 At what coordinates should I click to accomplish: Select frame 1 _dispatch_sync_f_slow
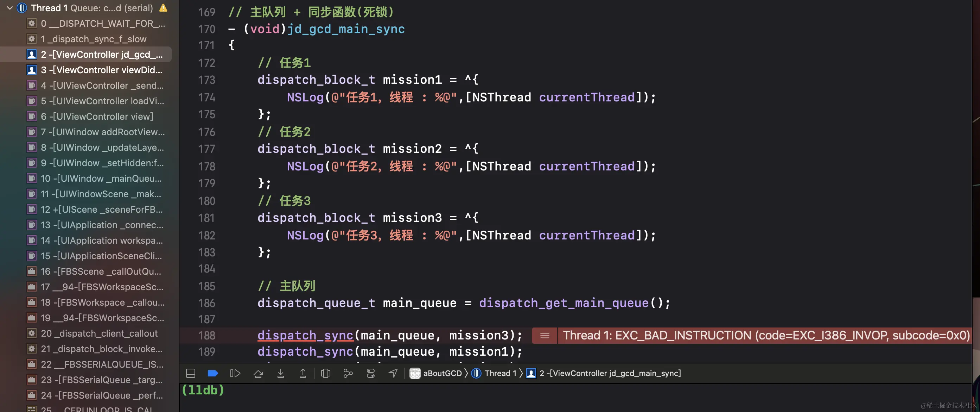point(93,39)
